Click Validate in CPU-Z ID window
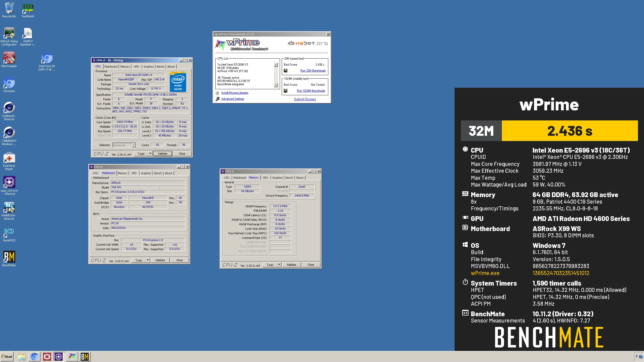The width and height of the screenshot is (644, 362). click(x=163, y=154)
